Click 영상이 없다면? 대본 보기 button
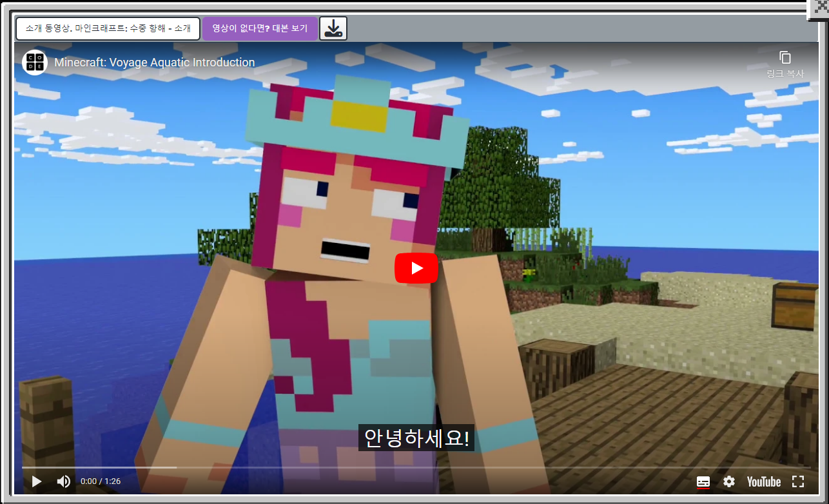Screen dimensions: 829x504 coord(260,28)
